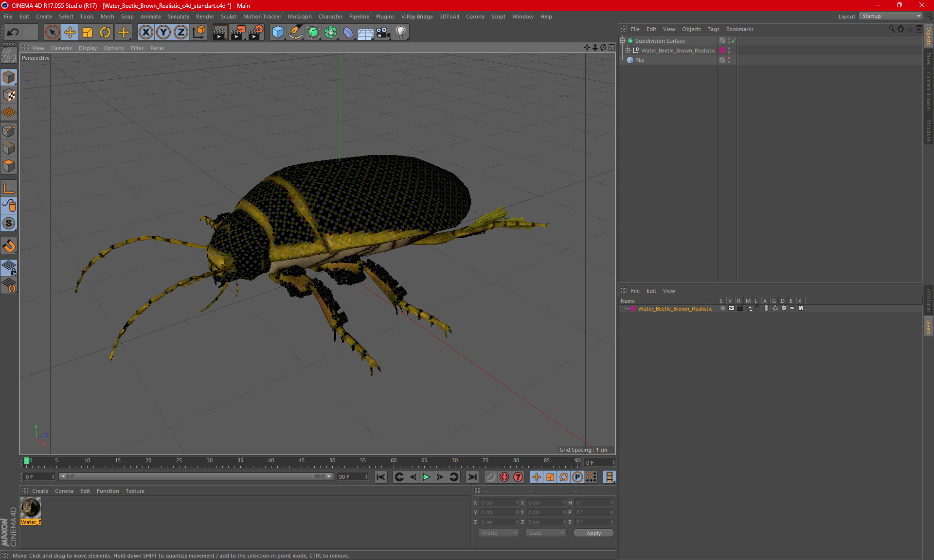
Task: Toggle Subdivision Surface enable checkmark
Action: 734,41
